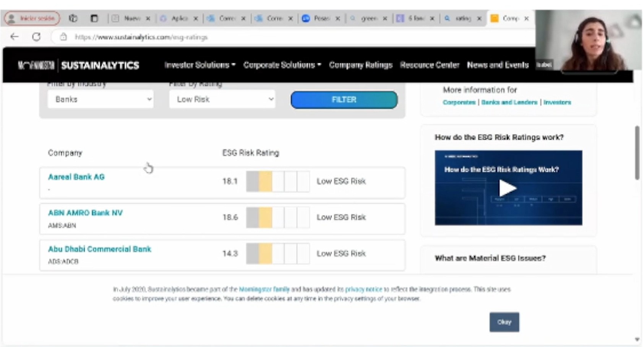The width and height of the screenshot is (644, 347).
Task: Click the scrollbar down arrow
Action: tap(637, 339)
